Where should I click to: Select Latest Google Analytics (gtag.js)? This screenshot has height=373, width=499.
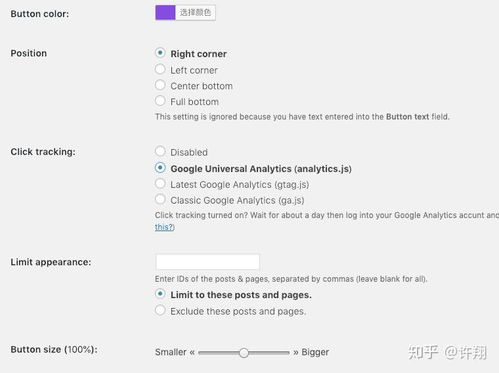(x=160, y=183)
